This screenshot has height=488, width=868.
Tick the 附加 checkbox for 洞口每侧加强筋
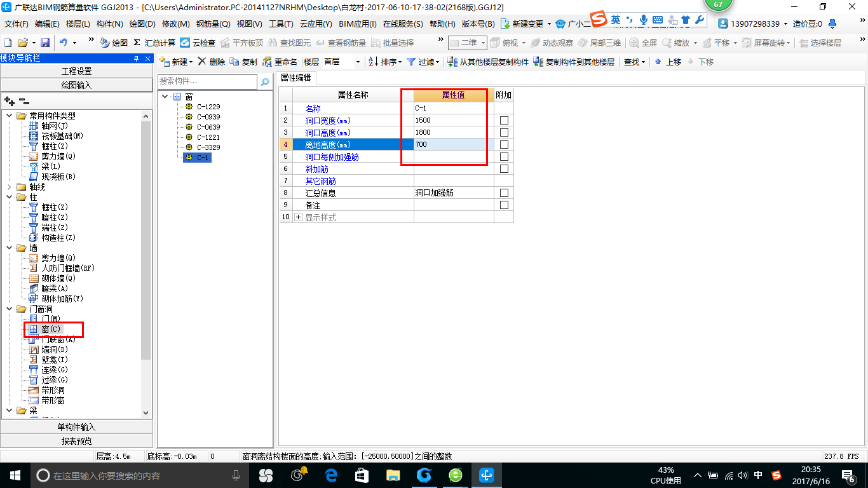tap(504, 157)
